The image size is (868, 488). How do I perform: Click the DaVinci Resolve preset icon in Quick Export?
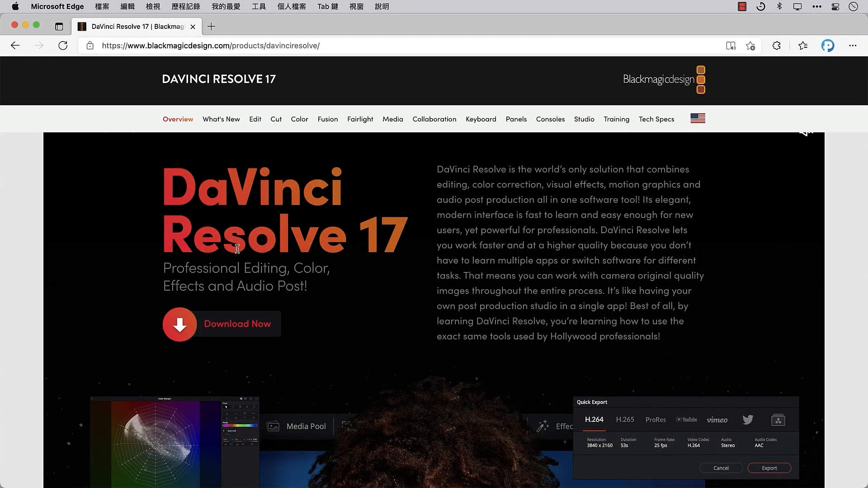click(x=778, y=420)
